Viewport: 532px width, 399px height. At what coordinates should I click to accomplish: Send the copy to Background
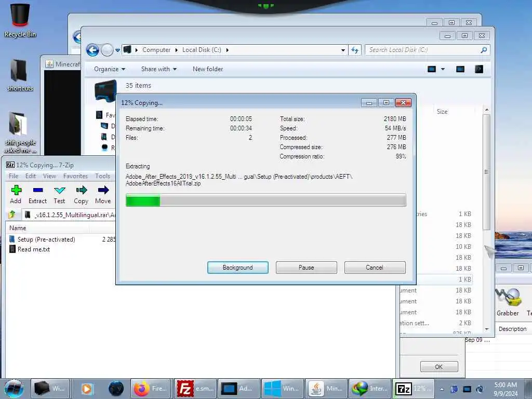[238, 268]
